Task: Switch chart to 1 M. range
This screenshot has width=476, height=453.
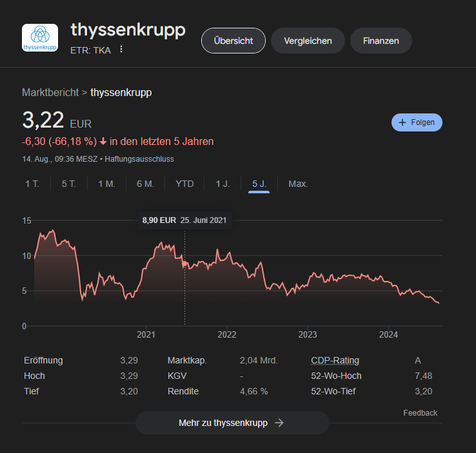Action: click(106, 184)
